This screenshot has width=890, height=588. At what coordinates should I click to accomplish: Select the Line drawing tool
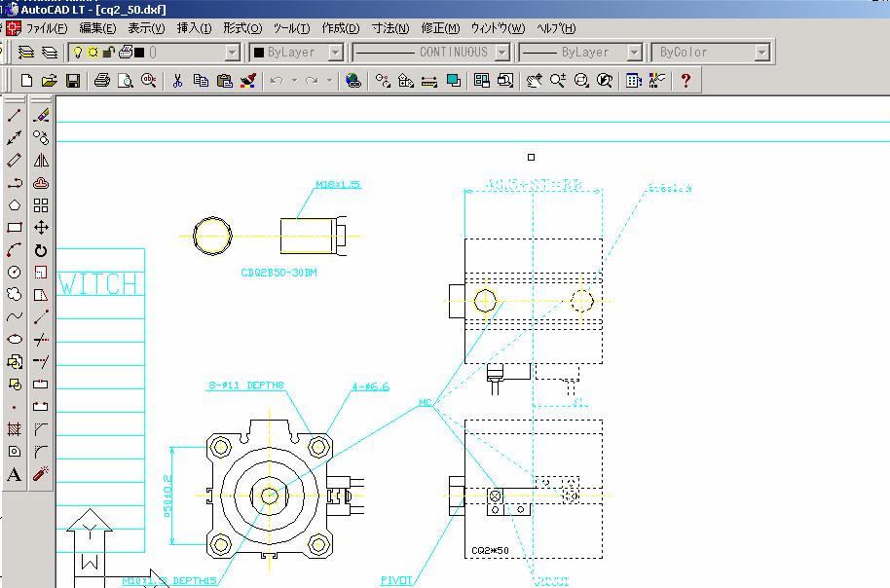point(15,115)
